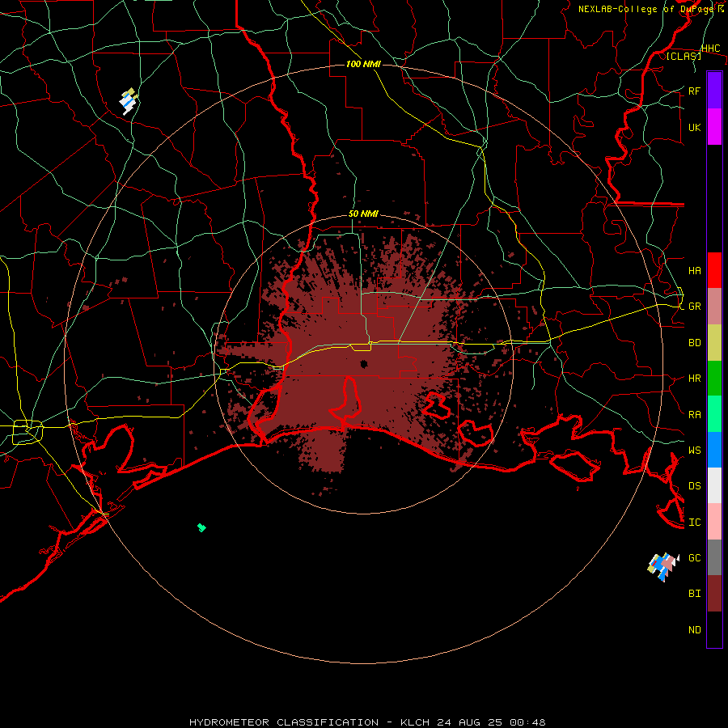Click the BI dark-red legend swatch
Viewport: 728px width, 728px height.
coord(714,594)
